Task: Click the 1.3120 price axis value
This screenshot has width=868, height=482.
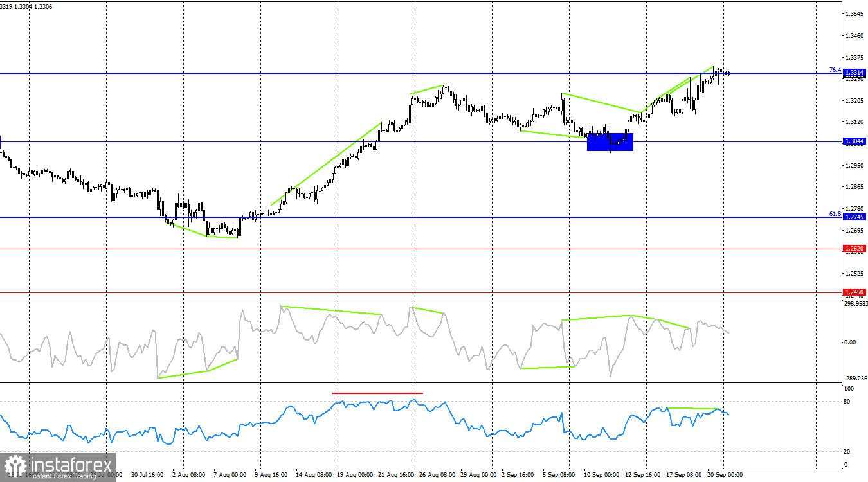Action: tap(854, 121)
